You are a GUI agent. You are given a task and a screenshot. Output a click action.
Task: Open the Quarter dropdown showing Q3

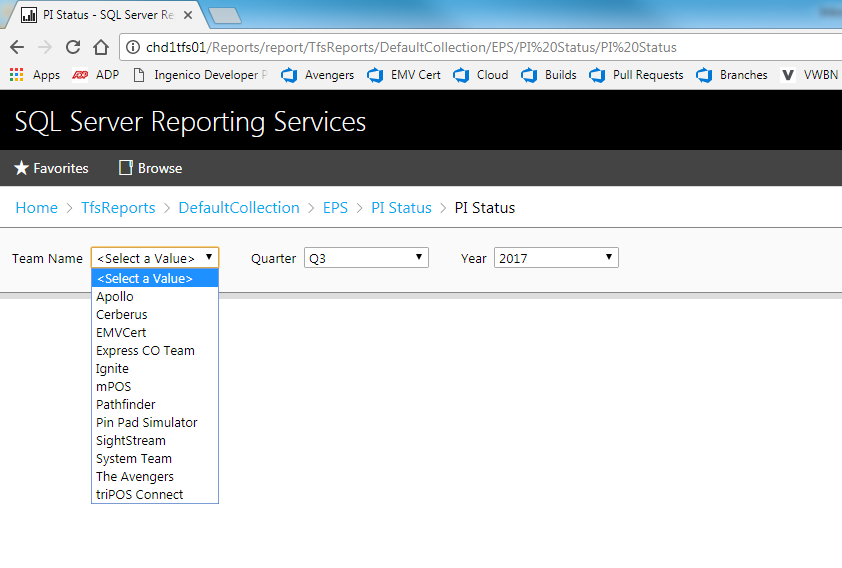tap(366, 258)
